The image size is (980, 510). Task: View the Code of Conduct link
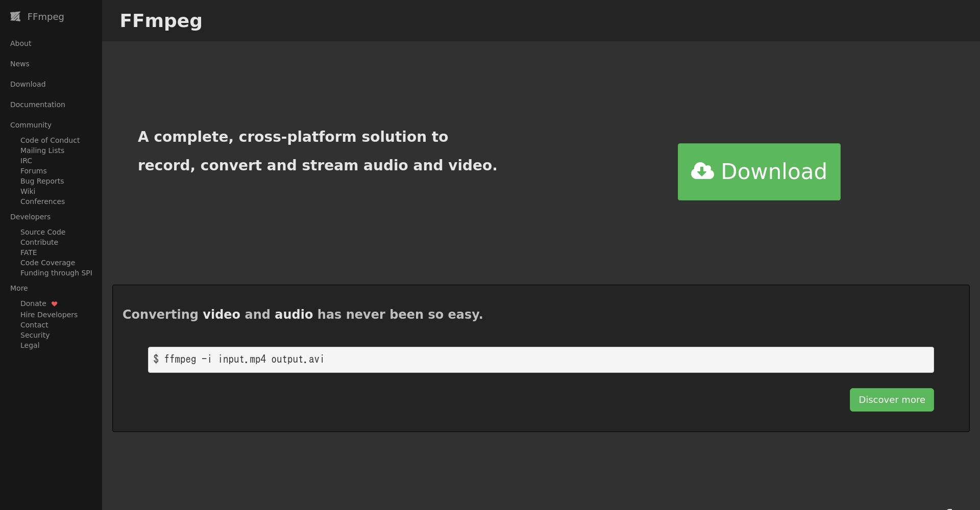(50, 140)
